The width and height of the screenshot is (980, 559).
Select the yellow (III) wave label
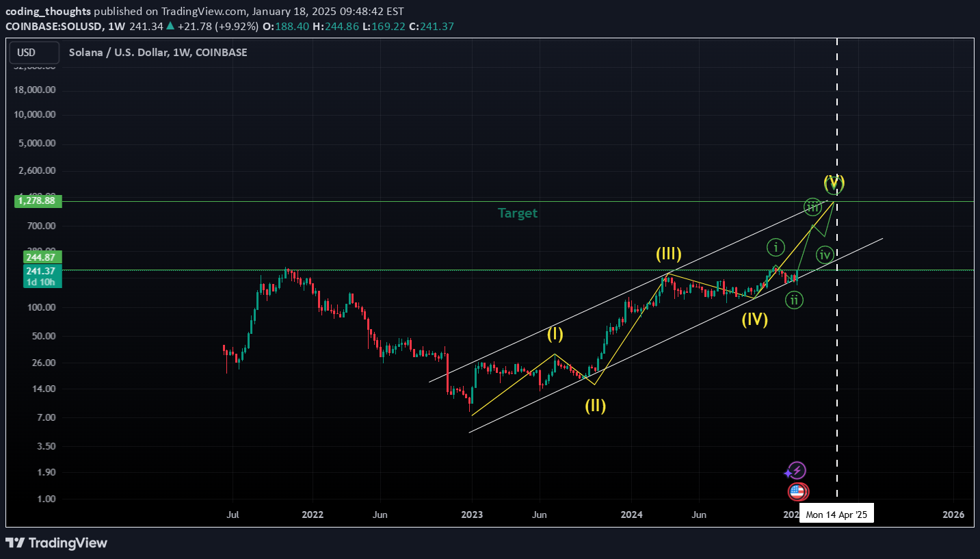coord(669,255)
